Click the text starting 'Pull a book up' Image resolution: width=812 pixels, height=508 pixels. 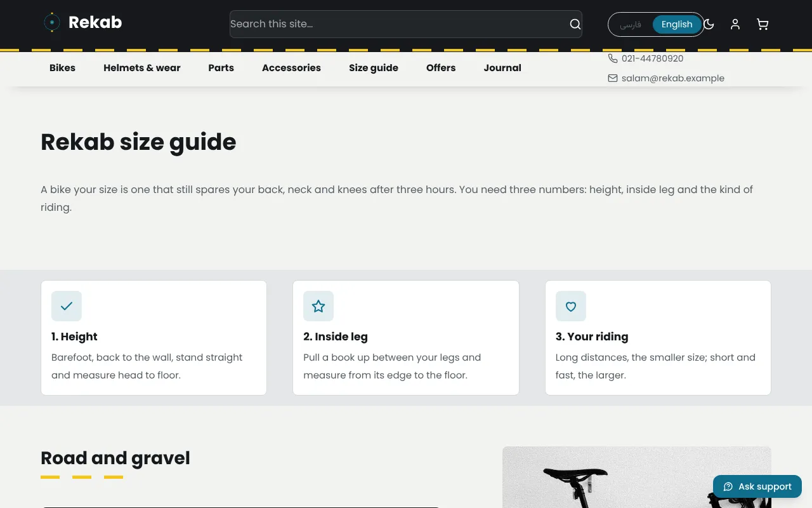tap(392, 366)
